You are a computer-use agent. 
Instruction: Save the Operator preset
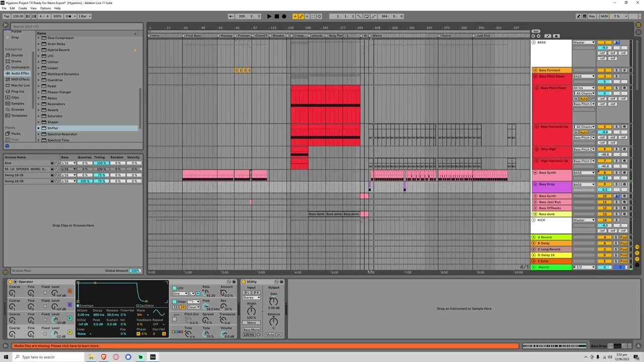233,282
